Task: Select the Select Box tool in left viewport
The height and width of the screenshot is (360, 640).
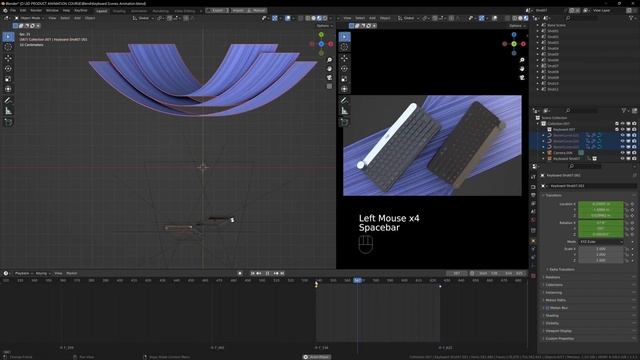Action: (8, 37)
